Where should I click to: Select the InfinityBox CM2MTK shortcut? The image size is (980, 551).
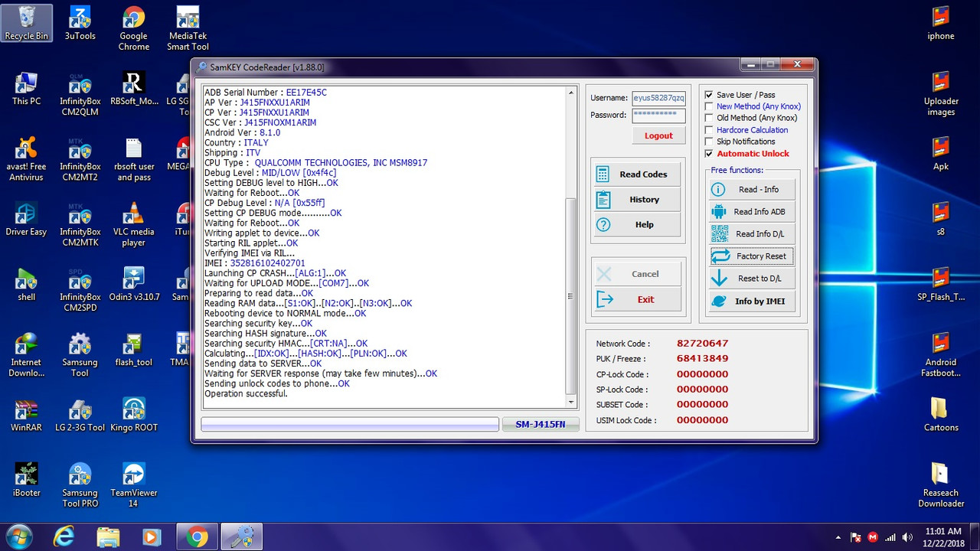[80, 224]
